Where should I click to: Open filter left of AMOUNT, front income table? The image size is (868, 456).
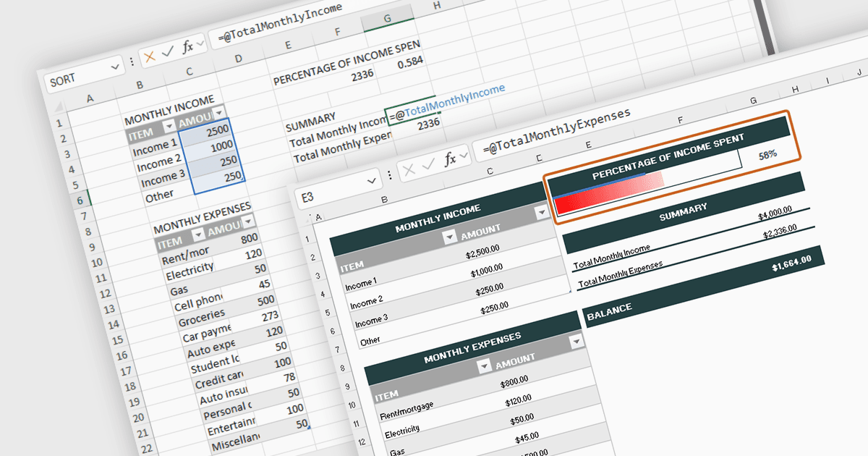[450, 236]
